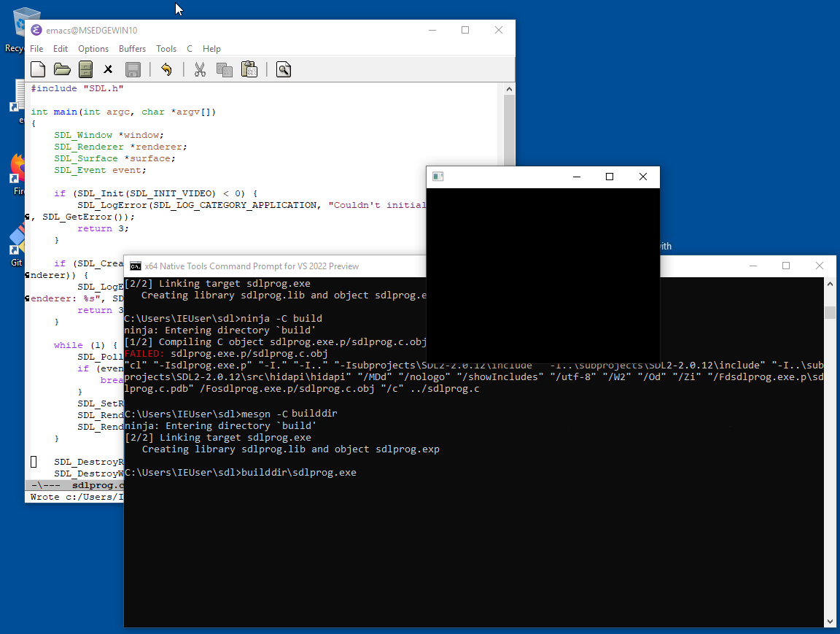Image resolution: width=840 pixels, height=634 pixels.
Task: Open Emacs Help menu
Action: coord(211,48)
